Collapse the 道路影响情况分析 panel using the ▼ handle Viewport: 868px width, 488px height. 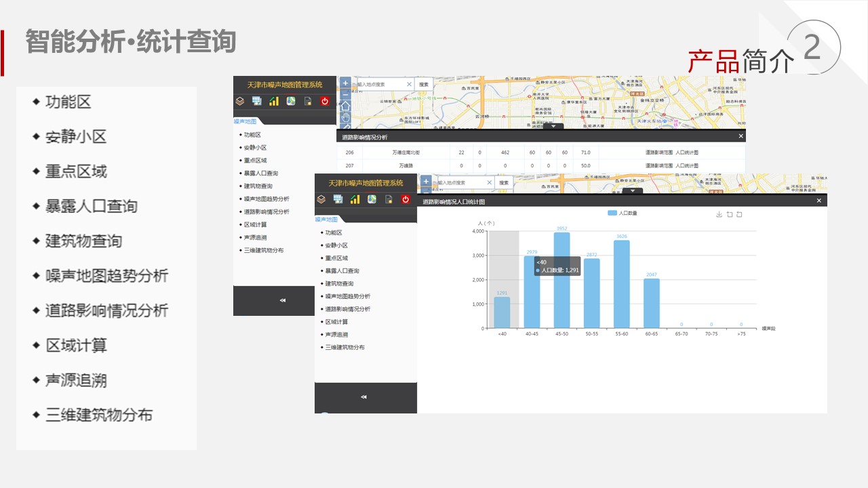(553, 126)
